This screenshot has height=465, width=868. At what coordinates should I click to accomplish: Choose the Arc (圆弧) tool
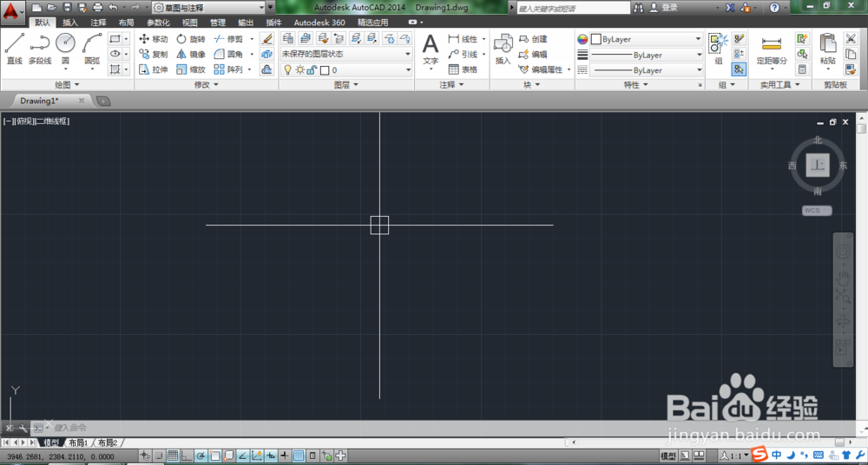(x=92, y=49)
